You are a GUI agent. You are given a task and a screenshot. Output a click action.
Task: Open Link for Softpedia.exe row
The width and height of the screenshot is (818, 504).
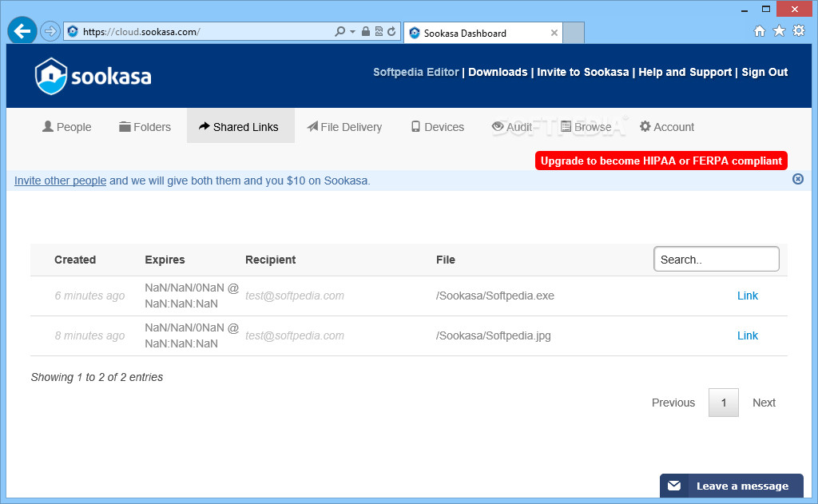click(x=747, y=296)
